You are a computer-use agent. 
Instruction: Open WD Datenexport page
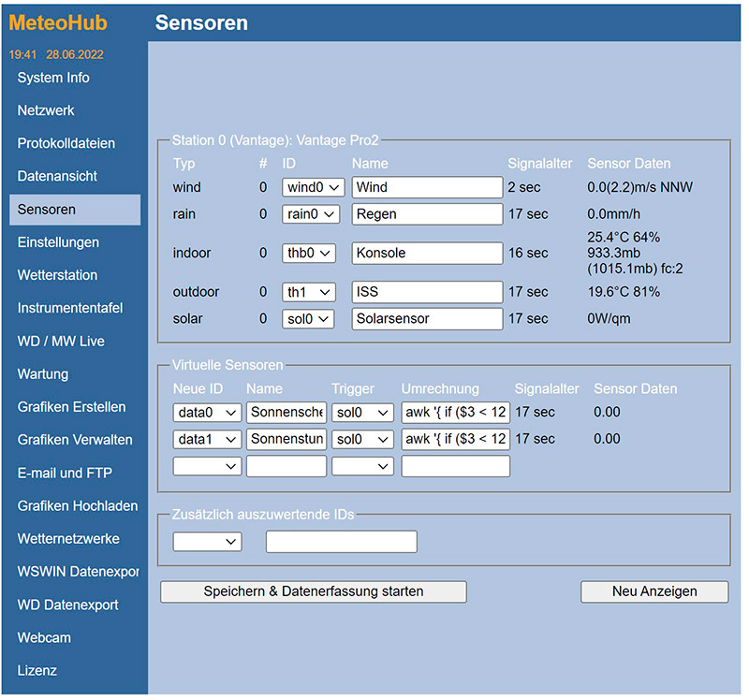[x=67, y=605]
